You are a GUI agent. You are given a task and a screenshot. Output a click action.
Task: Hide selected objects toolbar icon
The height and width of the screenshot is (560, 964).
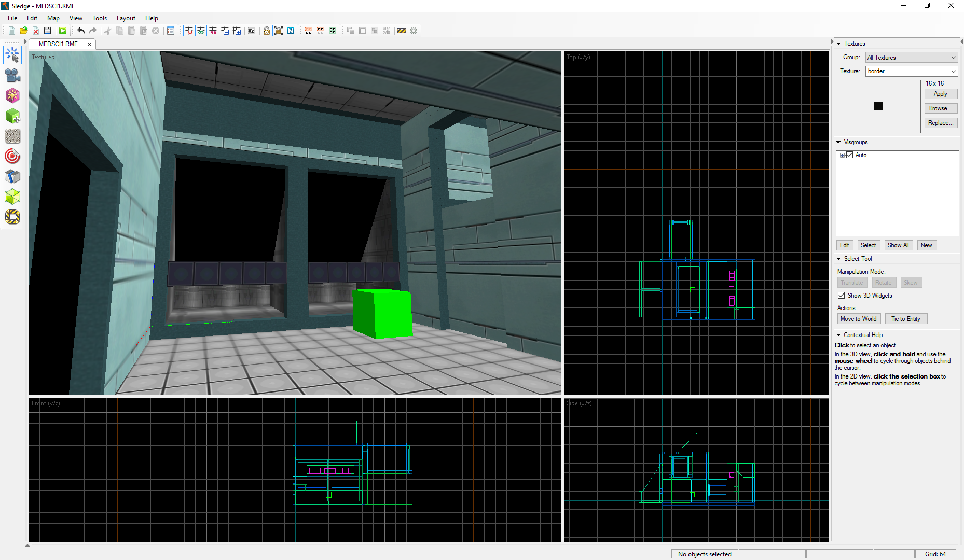(309, 31)
